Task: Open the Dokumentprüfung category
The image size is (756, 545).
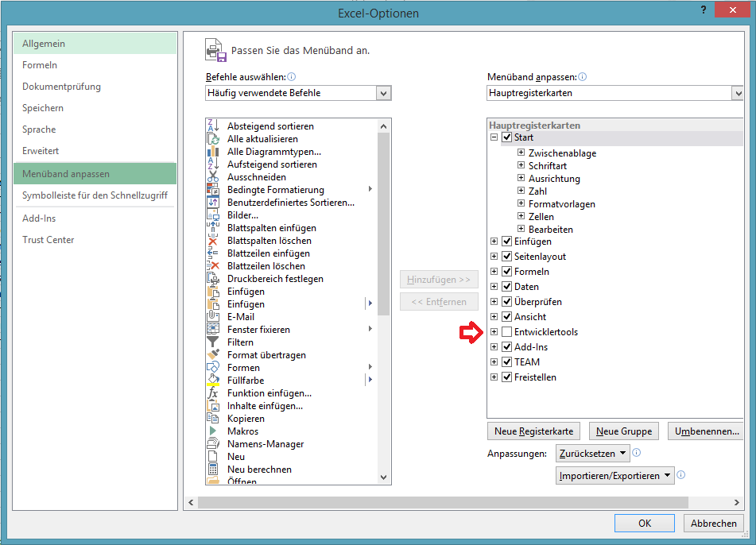Action: (x=95, y=87)
